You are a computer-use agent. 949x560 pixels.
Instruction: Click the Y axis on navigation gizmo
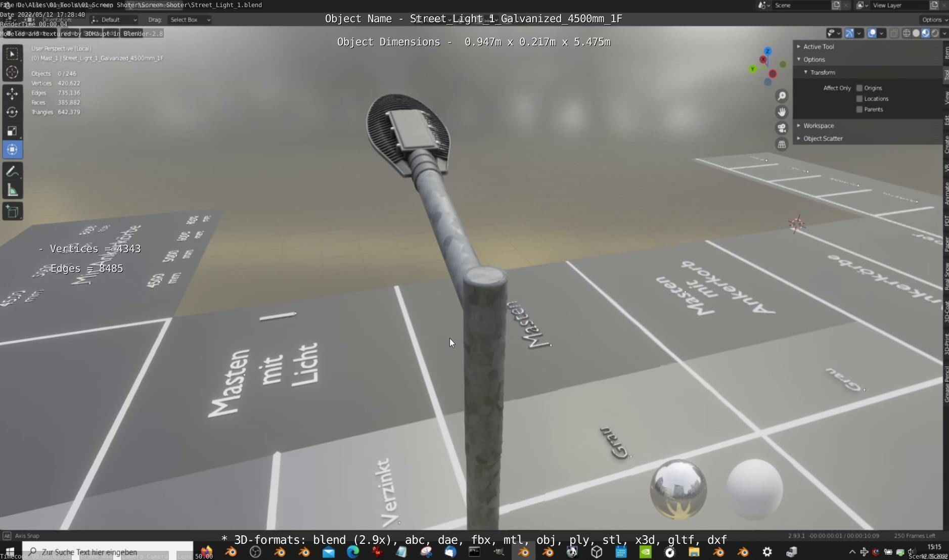[752, 69]
